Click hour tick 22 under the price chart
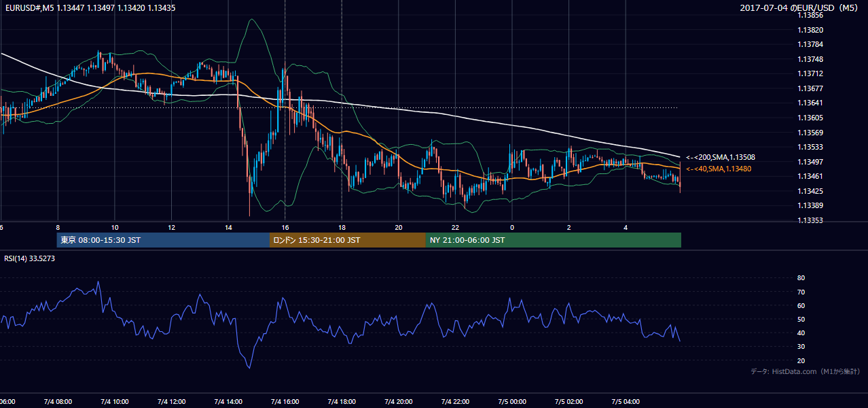868x408 pixels. tap(455, 228)
